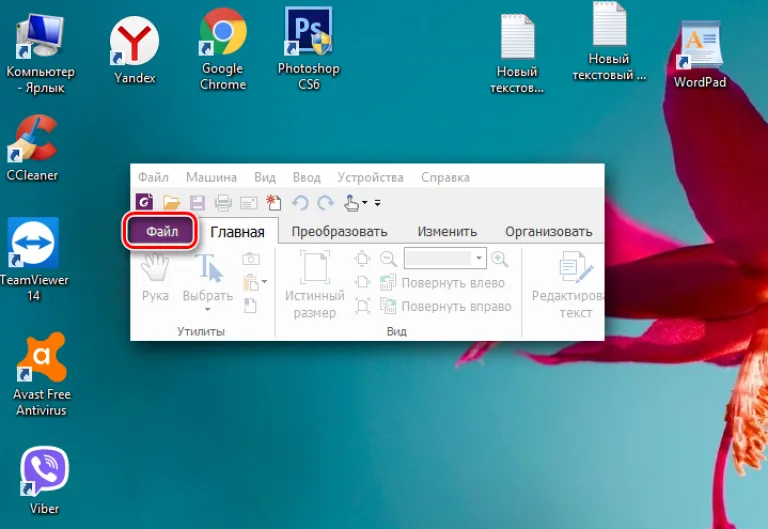This screenshot has width=768, height=529.
Task: Click the clipboard paste icon
Action: [250, 282]
